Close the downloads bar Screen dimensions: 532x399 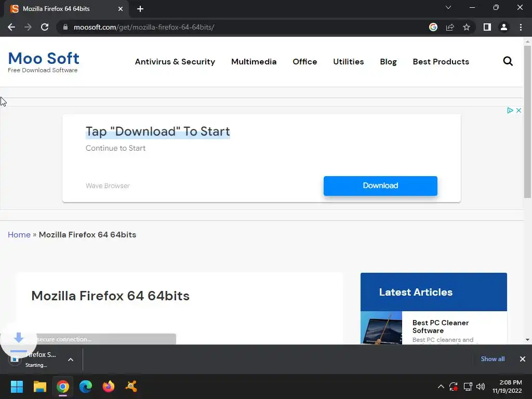click(523, 359)
